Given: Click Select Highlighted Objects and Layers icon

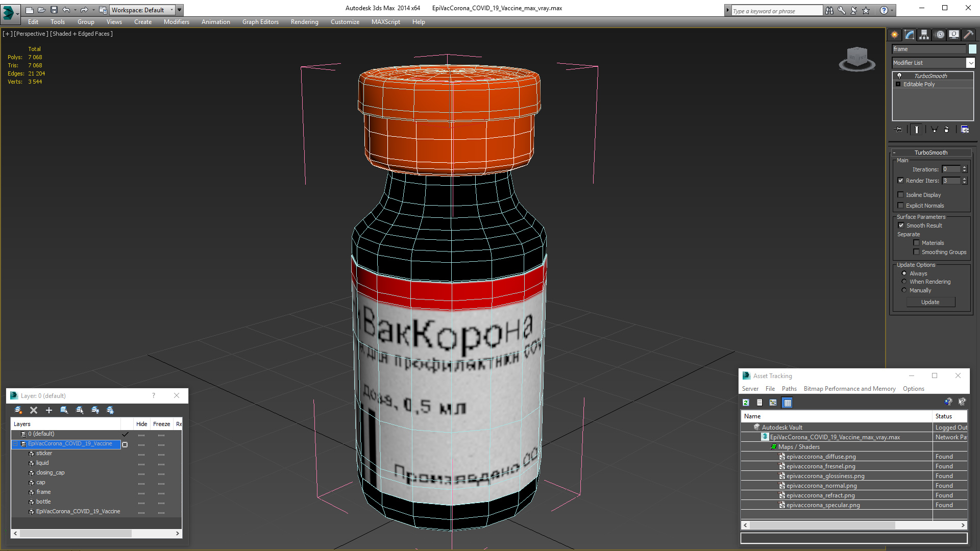Looking at the screenshot, I should pos(64,410).
